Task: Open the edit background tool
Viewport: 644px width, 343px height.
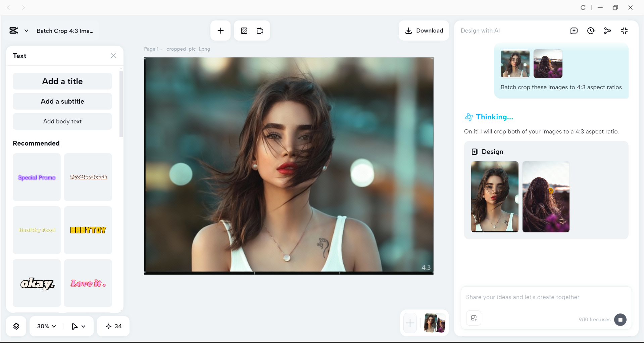Action: click(x=244, y=31)
